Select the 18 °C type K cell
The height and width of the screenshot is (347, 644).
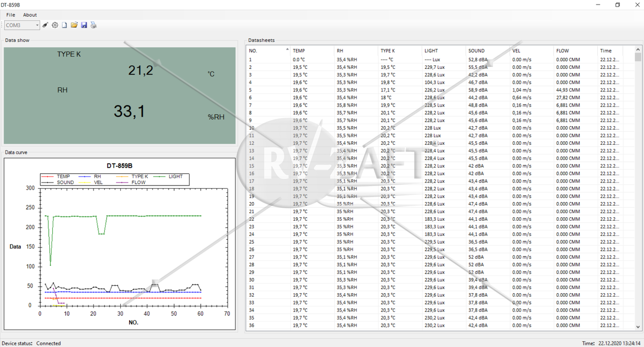[x=386, y=98]
